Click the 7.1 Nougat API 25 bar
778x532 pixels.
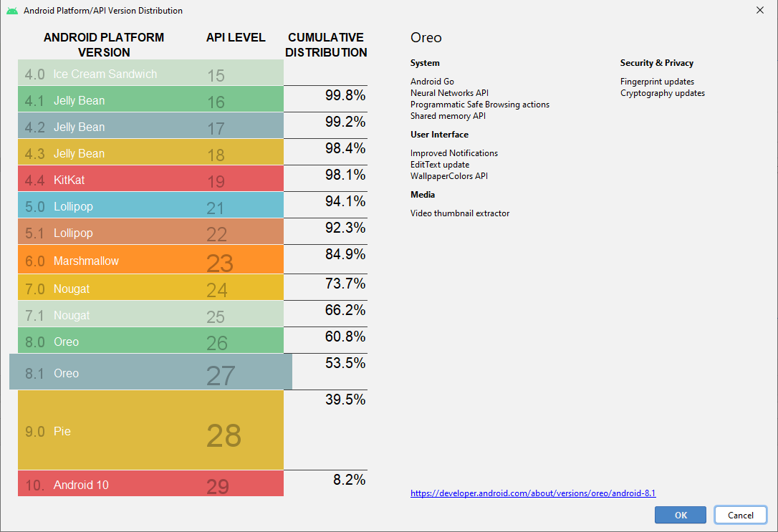[150, 315]
